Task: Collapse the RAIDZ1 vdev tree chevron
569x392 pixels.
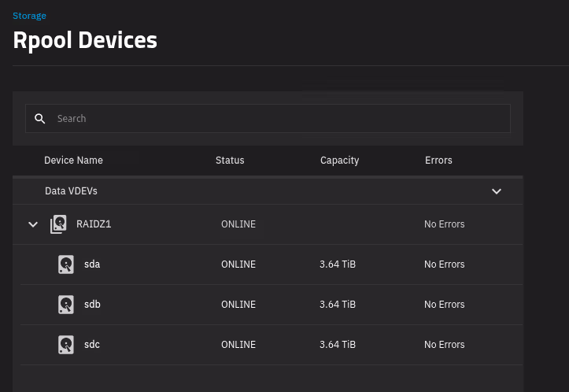Action: pos(33,224)
